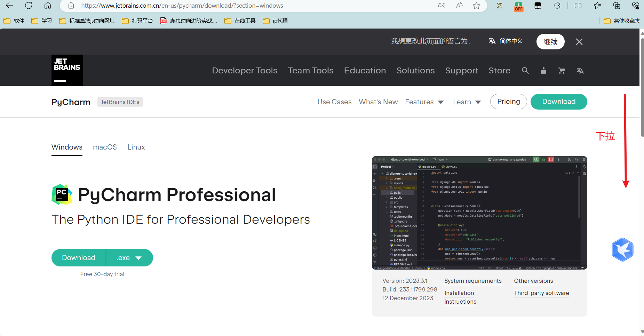This screenshot has height=336, width=644.
Task: Expand the Features dropdown
Action: [x=424, y=102]
